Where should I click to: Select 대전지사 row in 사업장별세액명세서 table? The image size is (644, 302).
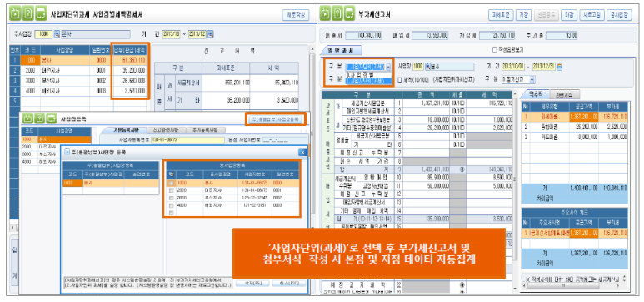[x=77, y=70]
